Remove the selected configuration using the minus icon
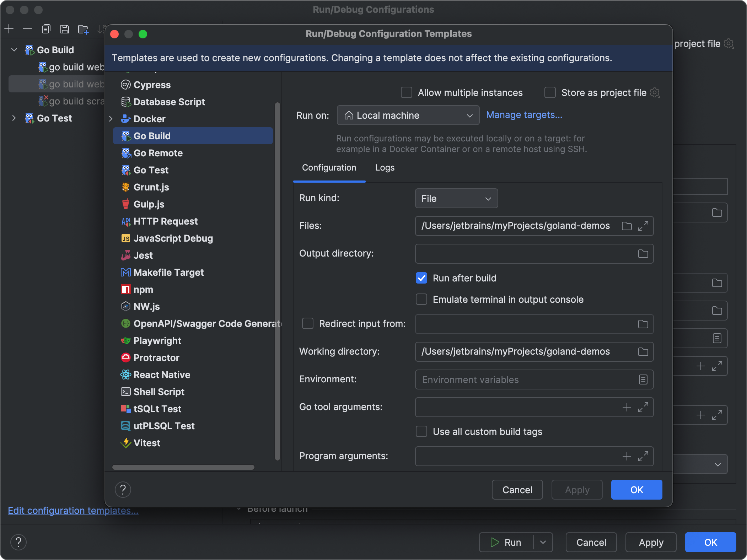 tap(27, 29)
